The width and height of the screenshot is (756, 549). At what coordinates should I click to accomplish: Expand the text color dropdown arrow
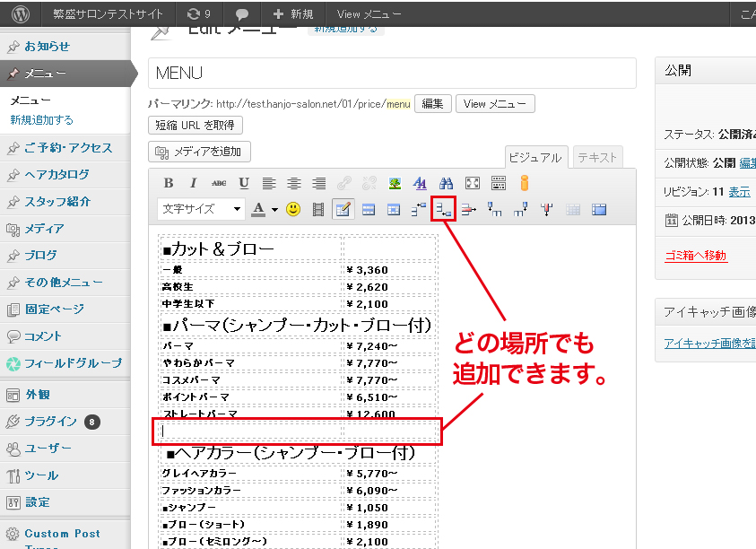(274, 209)
